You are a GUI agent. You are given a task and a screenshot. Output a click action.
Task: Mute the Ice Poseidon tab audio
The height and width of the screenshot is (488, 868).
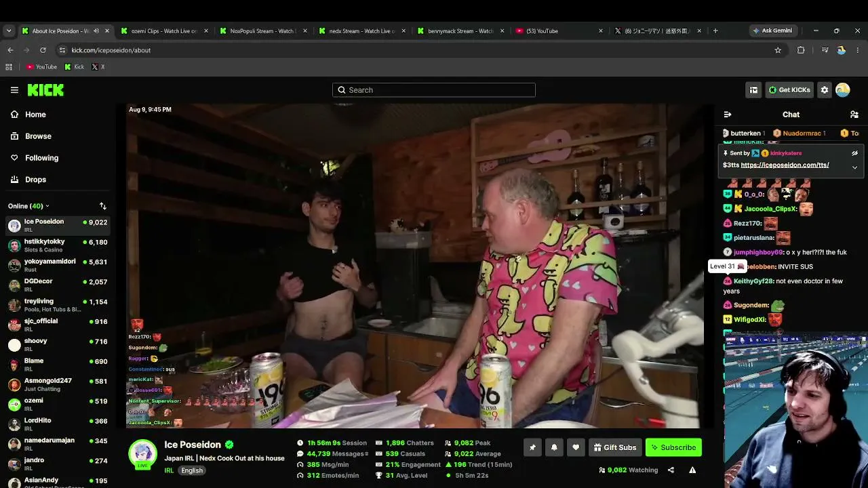click(96, 30)
